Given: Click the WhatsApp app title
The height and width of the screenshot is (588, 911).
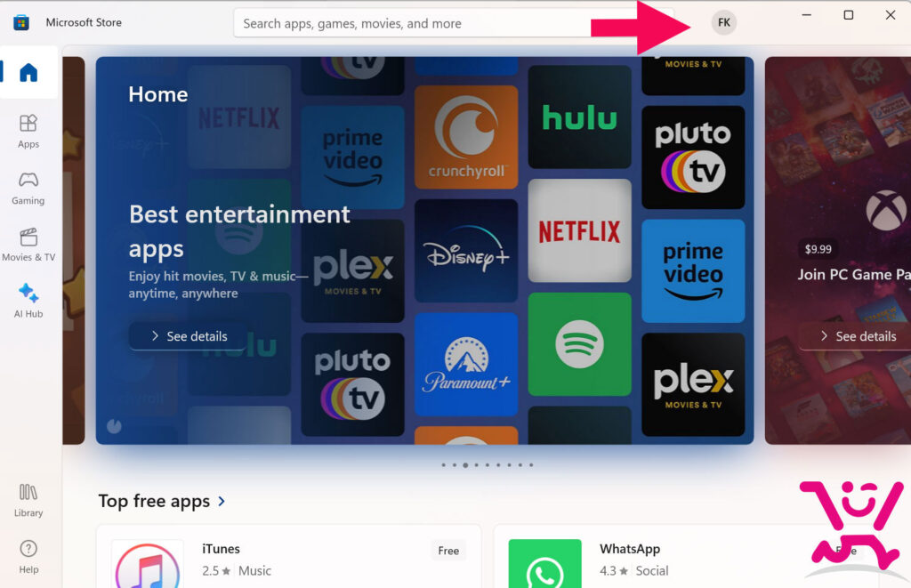Looking at the screenshot, I should click(x=630, y=549).
